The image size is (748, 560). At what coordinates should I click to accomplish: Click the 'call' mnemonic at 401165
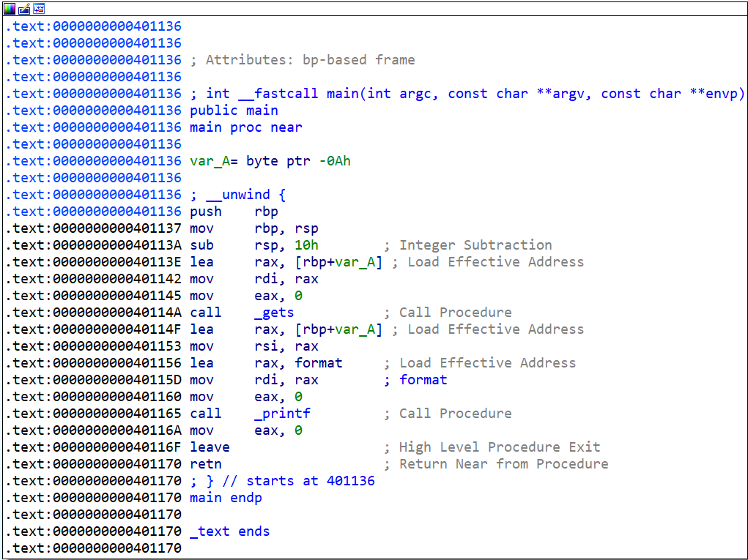(x=206, y=414)
